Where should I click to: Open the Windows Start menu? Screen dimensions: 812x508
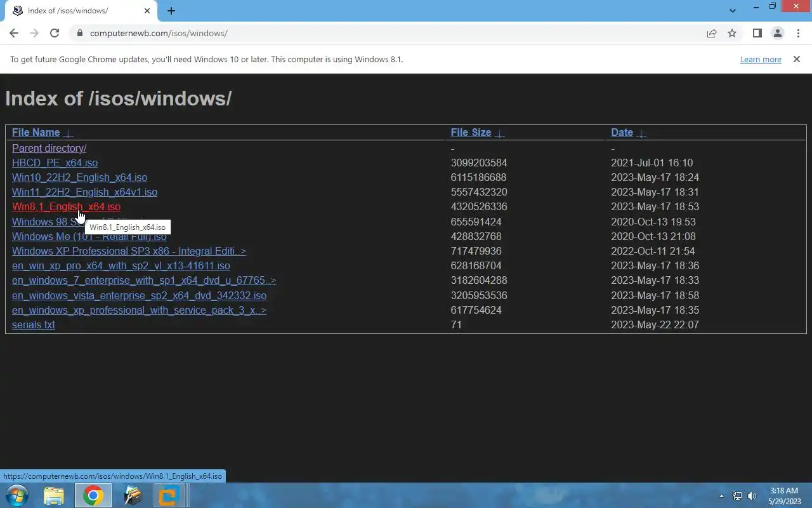[16, 495]
